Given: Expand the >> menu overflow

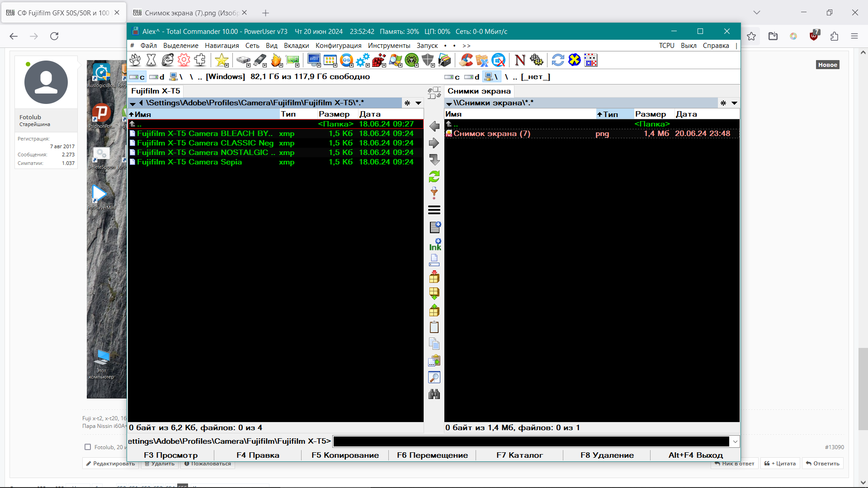Looking at the screenshot, I should 467,46.
